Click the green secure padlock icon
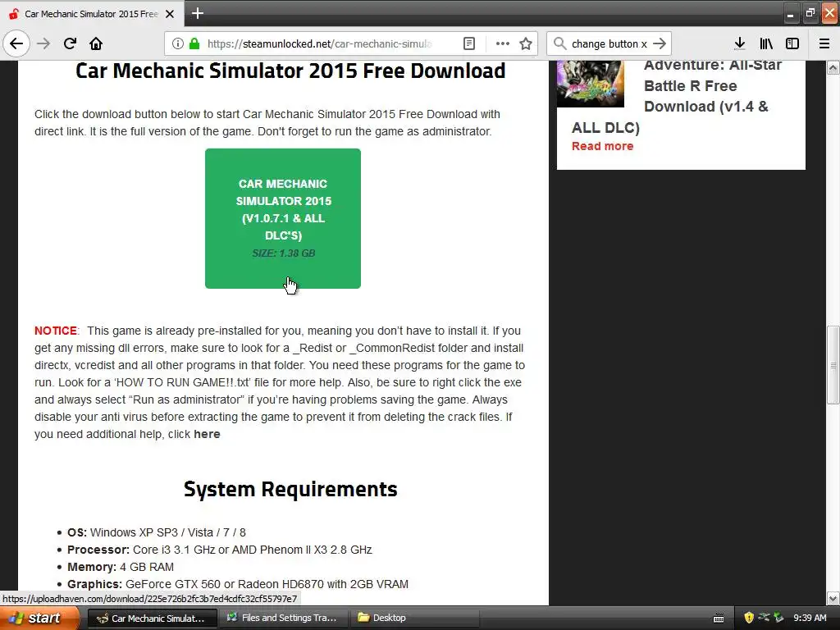This screenshot has height=630, width=840. coord(194,43)
